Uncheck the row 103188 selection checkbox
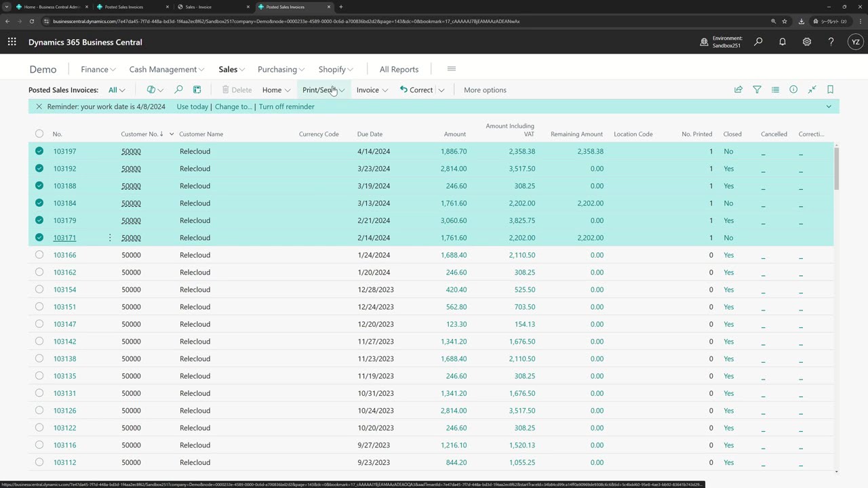Image resolution: width=868 pixels, height=488 pixels. coord(39,186)
